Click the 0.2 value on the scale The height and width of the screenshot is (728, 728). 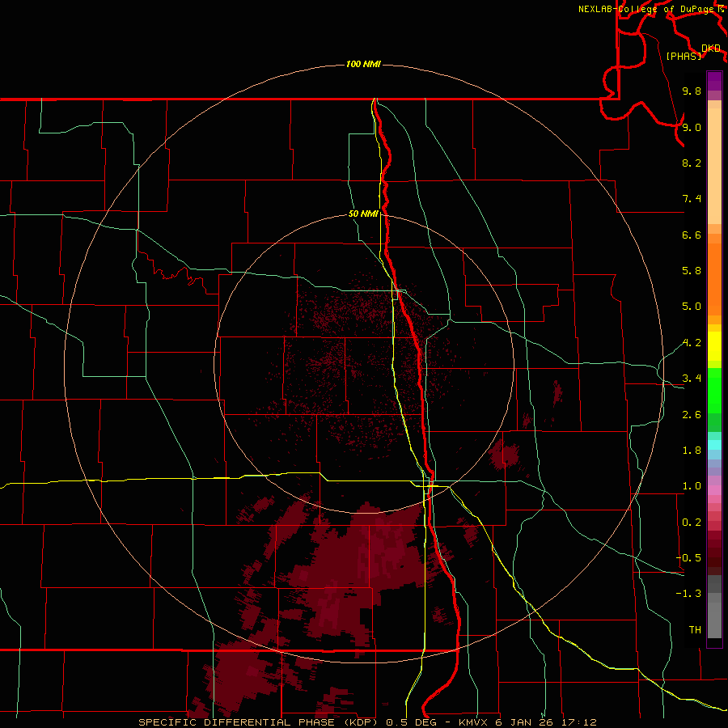click(692, 523)
